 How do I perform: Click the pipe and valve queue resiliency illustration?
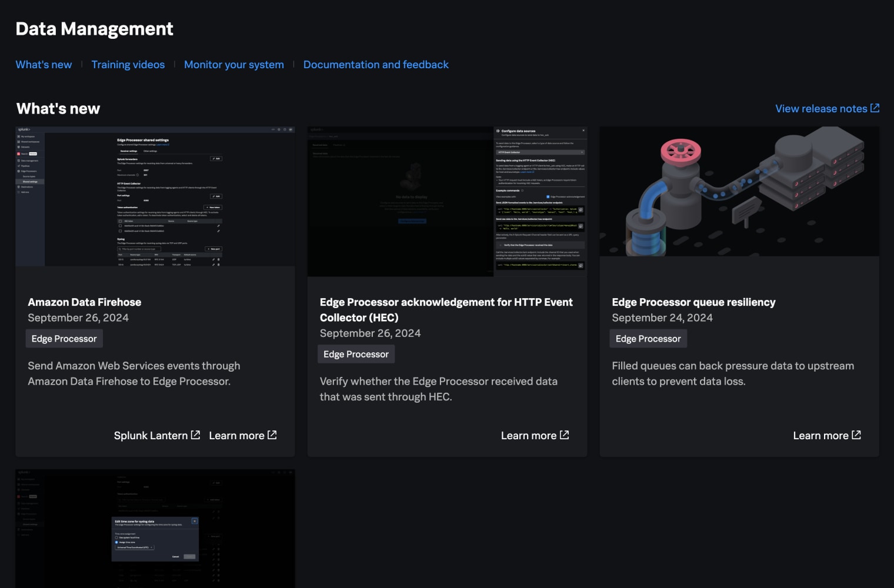(x=739, y=192)
